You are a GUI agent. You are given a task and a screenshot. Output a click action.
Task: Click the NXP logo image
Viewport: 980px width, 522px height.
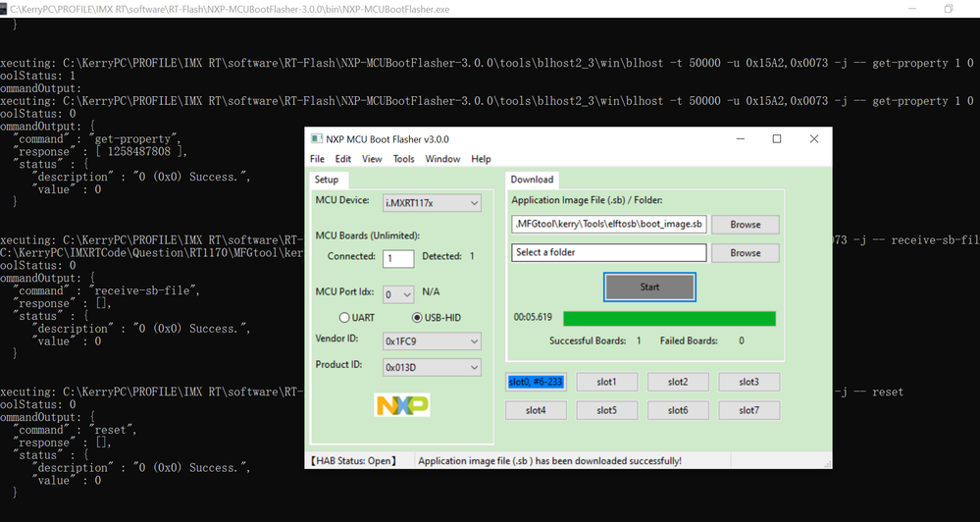pos(402,405)
